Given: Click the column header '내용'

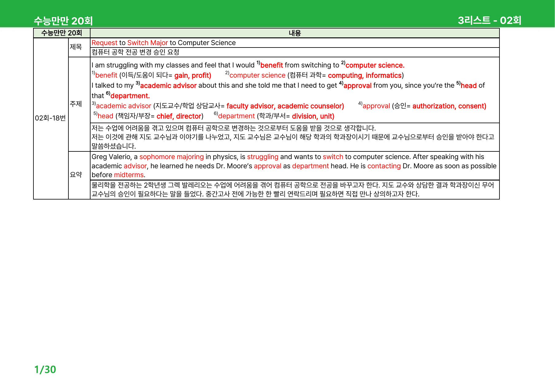Looking at the screenshot, I should pyautogui.click(x=295, y=33).
